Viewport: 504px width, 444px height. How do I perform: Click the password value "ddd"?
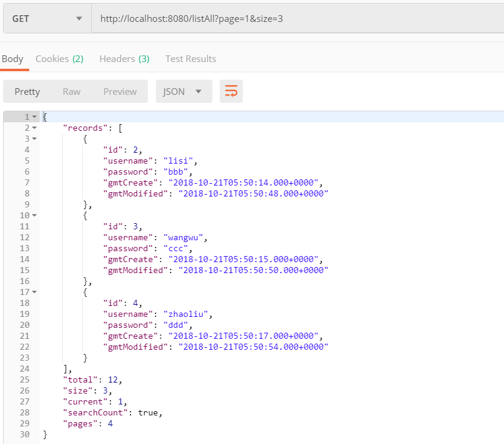coord(175,325)
